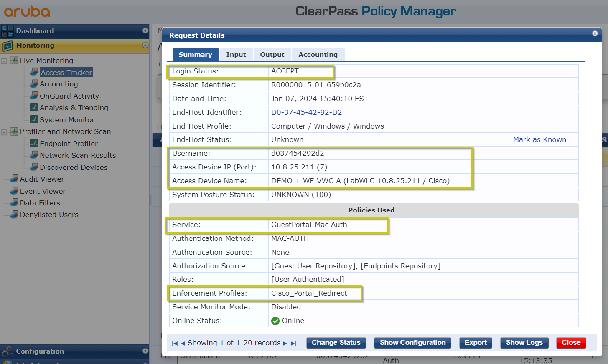Click the Roles value [User Authenticated]
Image resolution: width=608 pixels, height=364 pixels.
tap(308, 279)
